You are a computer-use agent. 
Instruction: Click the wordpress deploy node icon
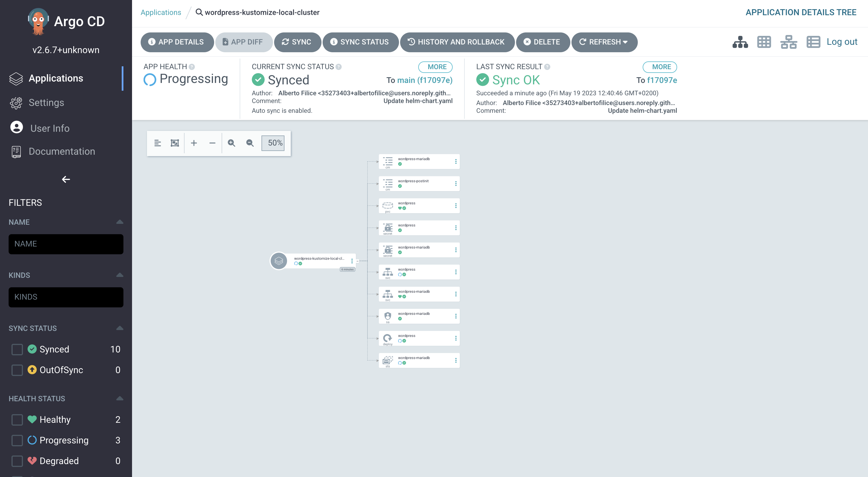tap(387, 338)
